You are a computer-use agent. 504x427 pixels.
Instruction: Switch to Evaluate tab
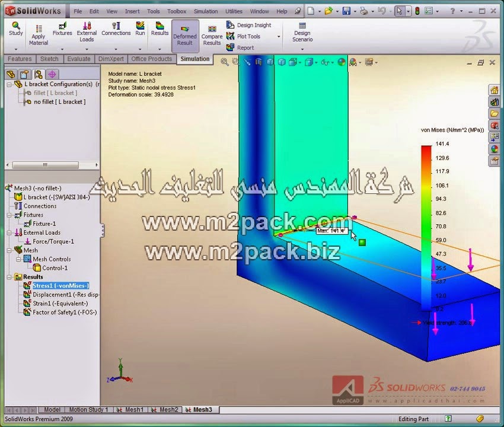pos(79,59)
